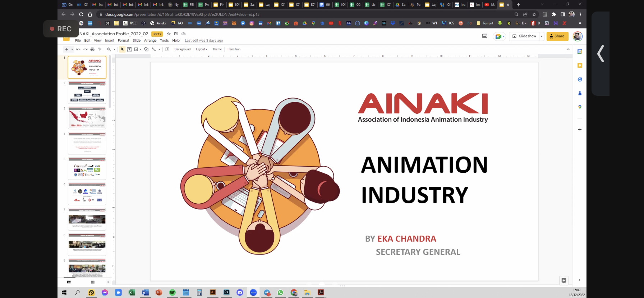Check the cloud document status icon
The height and width of the screenshot is (298, 644).
[x=183, y=34]
